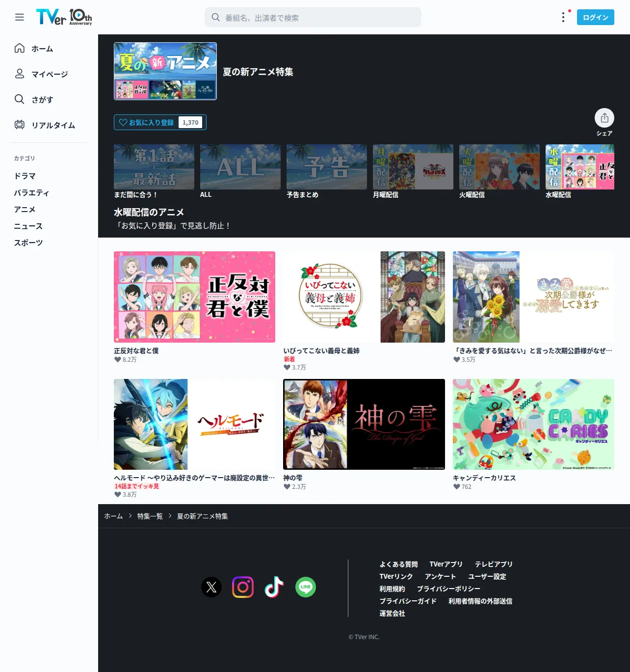Click the リアルタイム TV icon
Viewport: 630px width, 672px height.
click(20, 125)
